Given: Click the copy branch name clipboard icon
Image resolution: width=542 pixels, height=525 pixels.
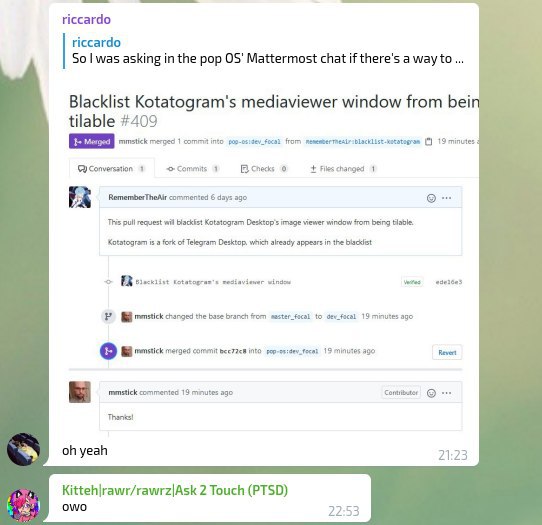Looking at the screenshot, I should [428, 141].
